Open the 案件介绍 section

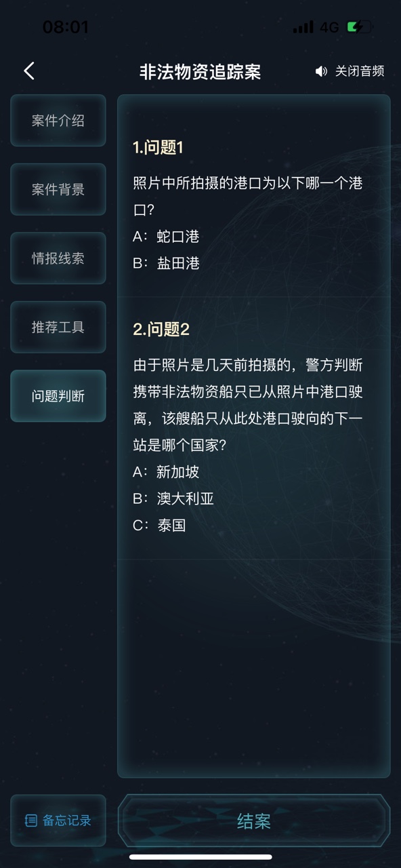(x=58, y=121)
